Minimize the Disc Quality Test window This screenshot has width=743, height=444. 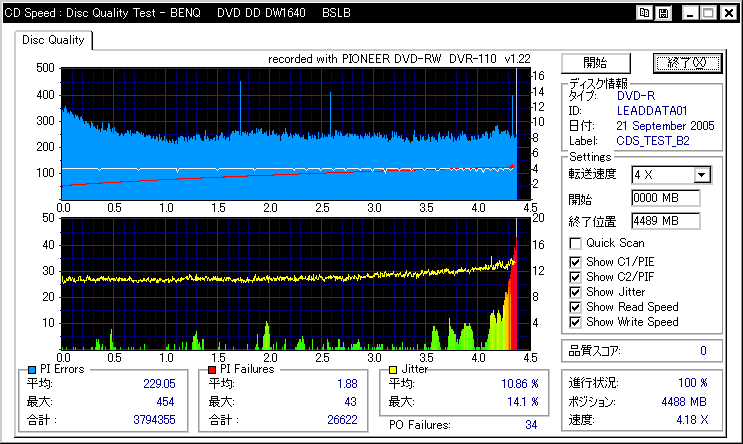point(689,13)
